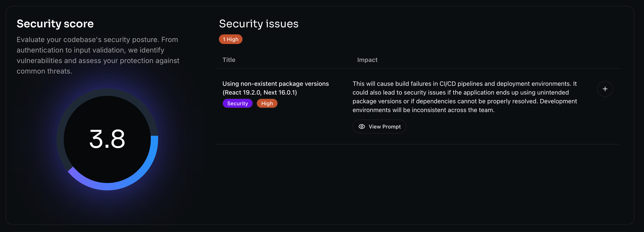Open the View Prompt dialog
Screen dimensions: 644x232
[379, 127]
